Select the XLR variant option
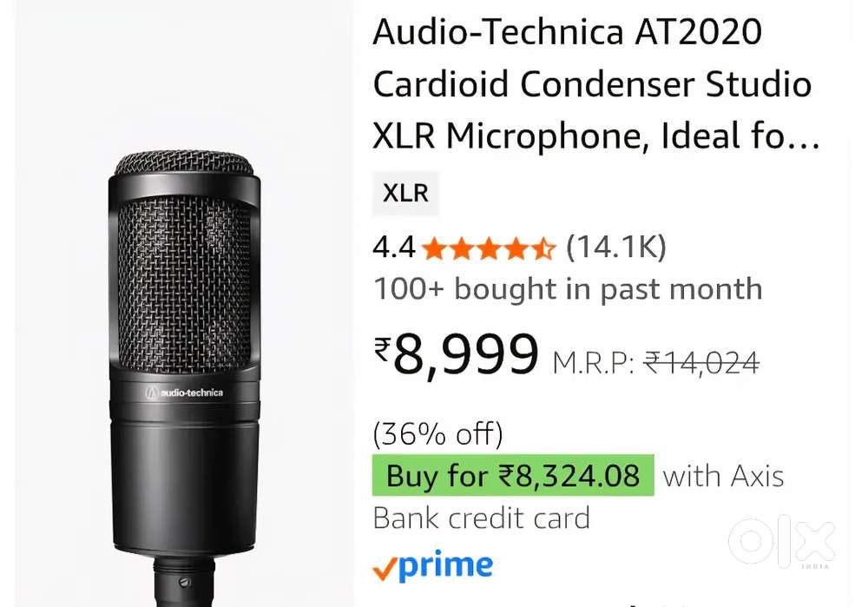The width and height of the screenshot is (868, 607). click(x=405, y=195)
